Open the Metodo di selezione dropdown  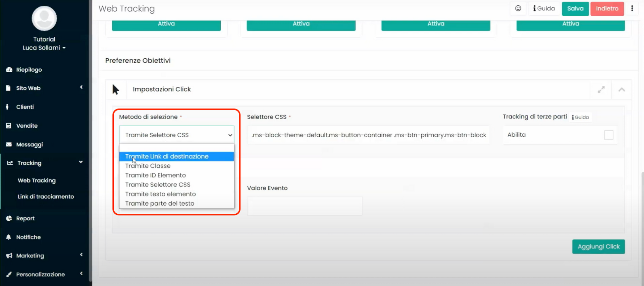point(176,135)
